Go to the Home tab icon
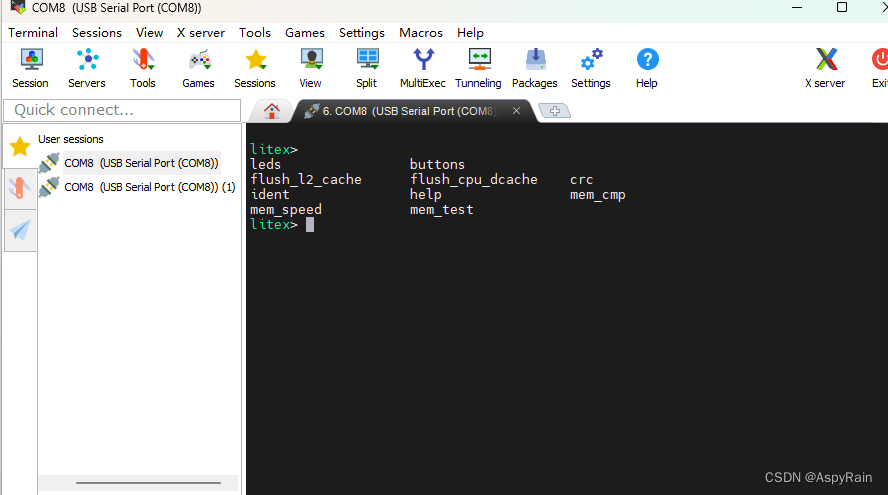This screenshot has width=888, height=495. 272,111
